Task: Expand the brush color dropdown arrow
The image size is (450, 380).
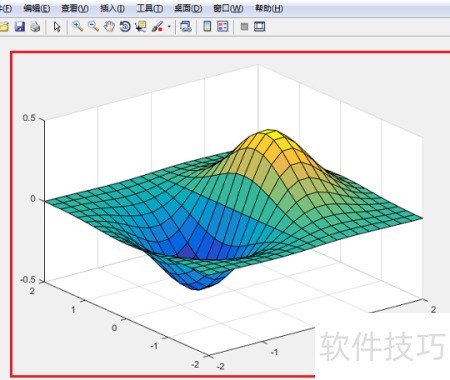Action: (169, 27)
